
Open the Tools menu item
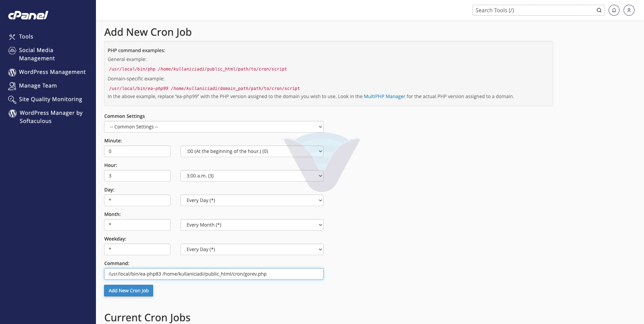(x=26, y=36)
